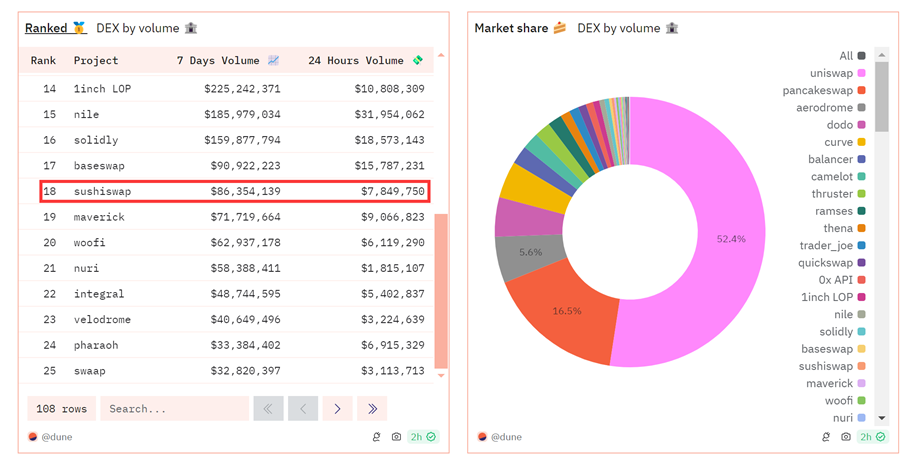The width and height of the screenshot is (900, 457).
Task: Go to the previous table page
Action: coord(303,408)
